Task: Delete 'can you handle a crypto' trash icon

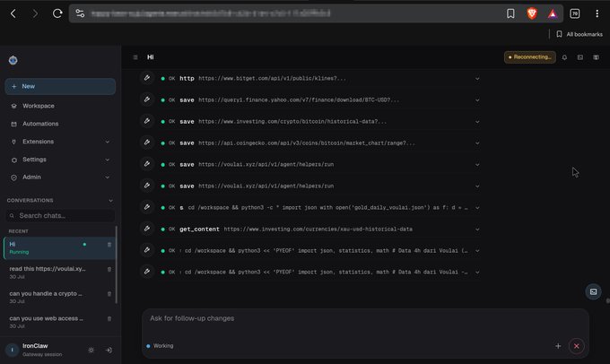Action: pyautogui.click(x=109, y=294)
